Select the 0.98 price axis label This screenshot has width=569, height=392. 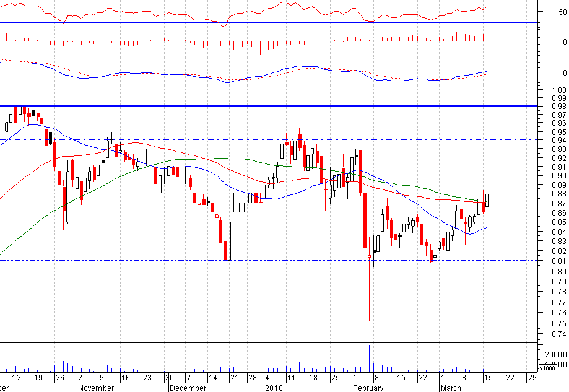pyautogui.click(x=559, y=107)
